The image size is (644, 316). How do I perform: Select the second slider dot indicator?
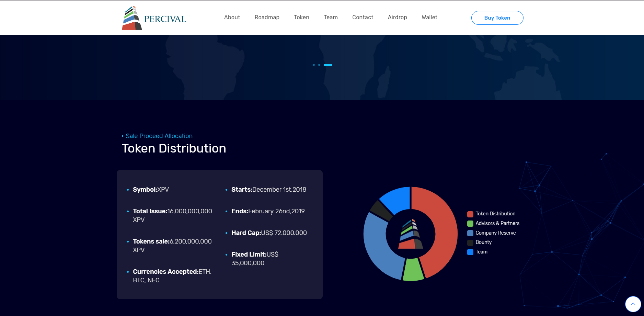tap(319, 65)
